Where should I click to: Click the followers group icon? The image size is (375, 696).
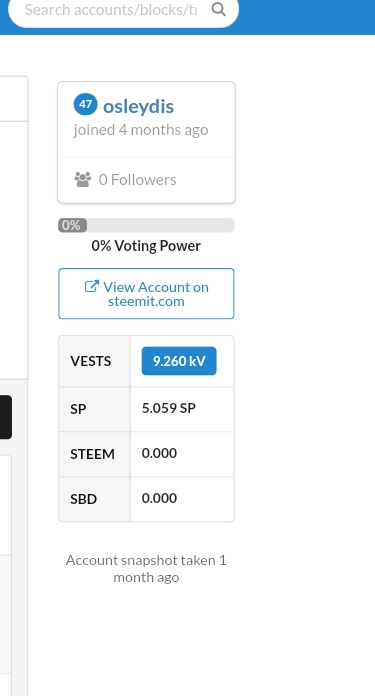pos(83,179)
